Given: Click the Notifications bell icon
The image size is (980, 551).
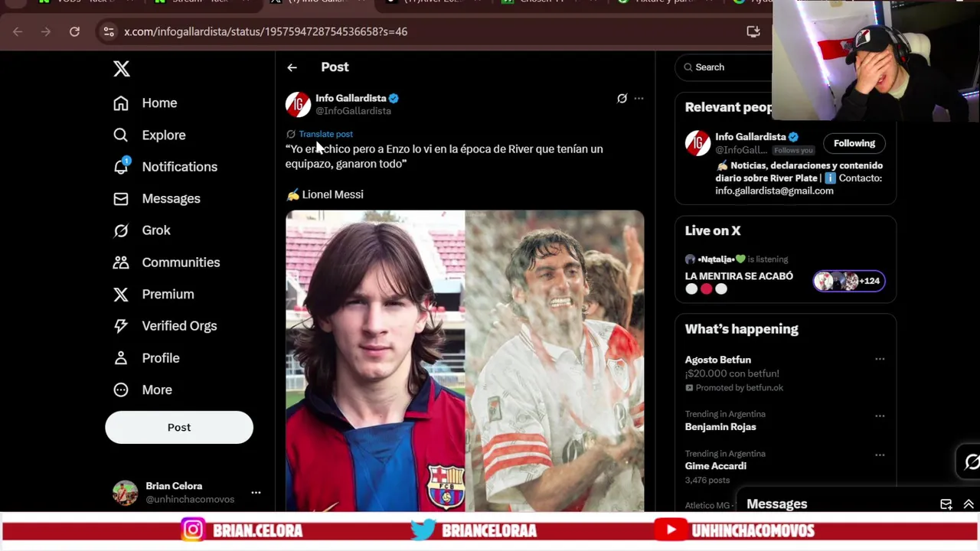Looking at the screenshot, I should (121, 167).
